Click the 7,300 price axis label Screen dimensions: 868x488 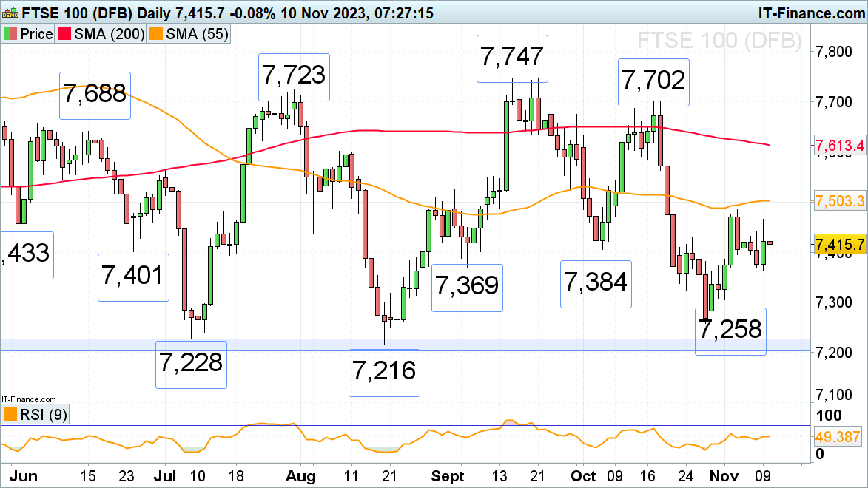(834, 302)
